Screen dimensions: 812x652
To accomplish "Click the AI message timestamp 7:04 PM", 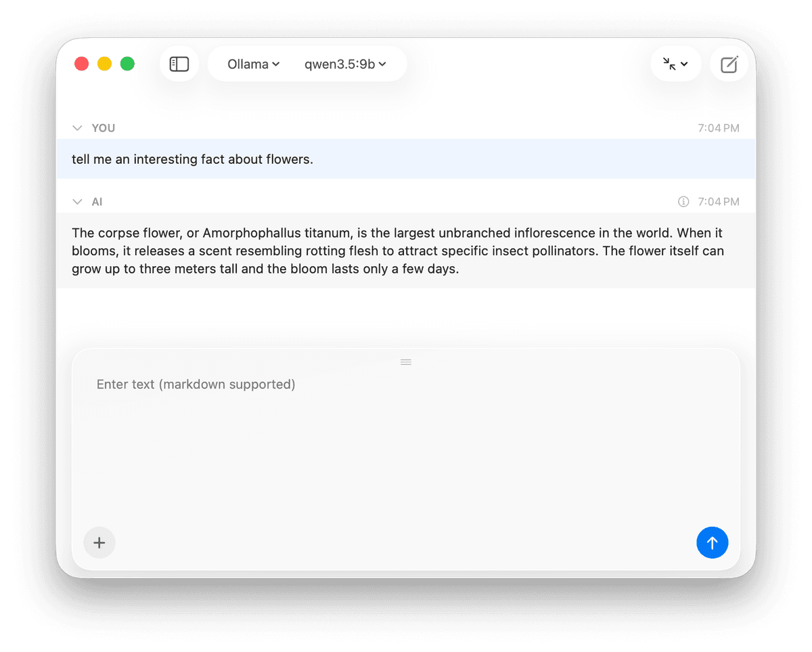I will click(718, 201).
